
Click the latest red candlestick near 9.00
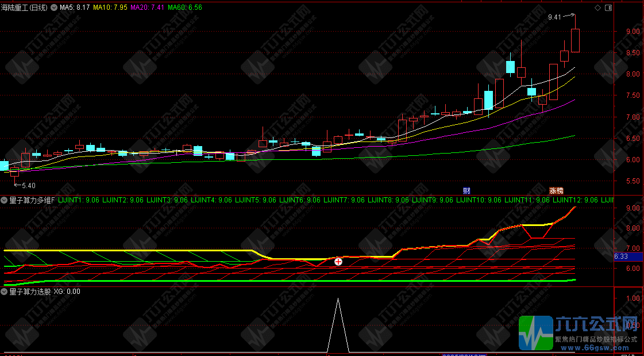click(575, 40)
